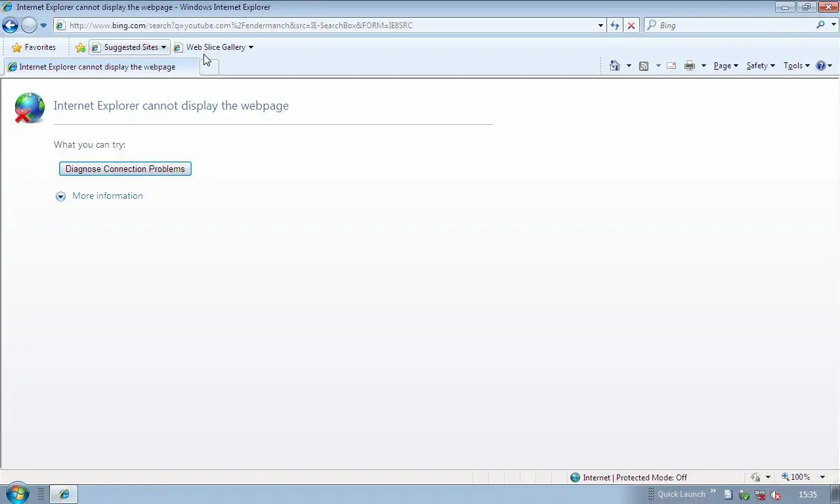Open Web Slice Gallery in the favorites bar

pos(213,47)
